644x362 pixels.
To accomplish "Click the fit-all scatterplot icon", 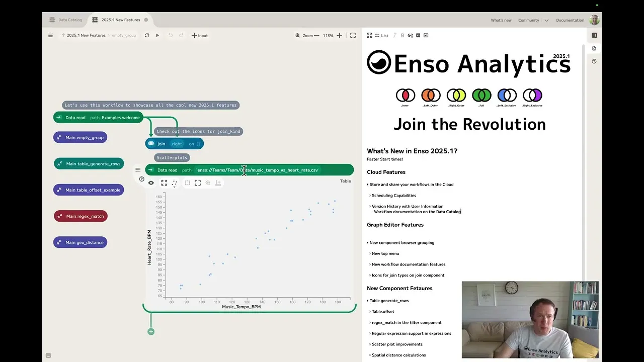I will (x=198, y=183).
